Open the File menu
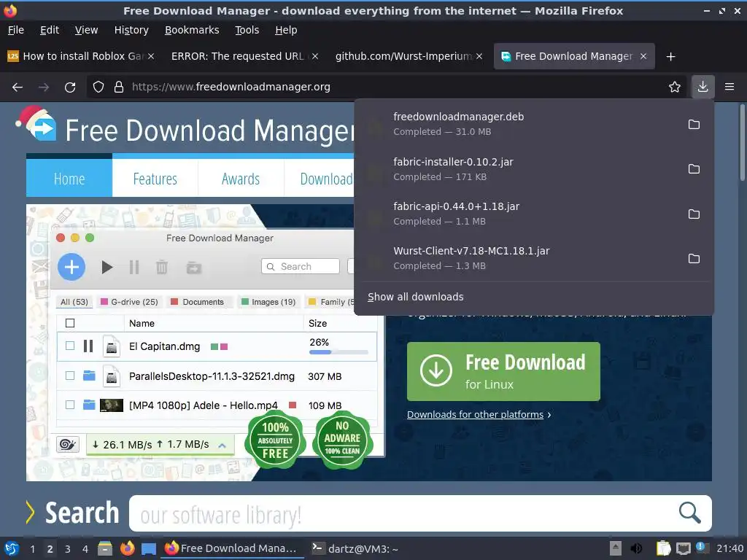The image size is (747, 560). coord(16,30)
